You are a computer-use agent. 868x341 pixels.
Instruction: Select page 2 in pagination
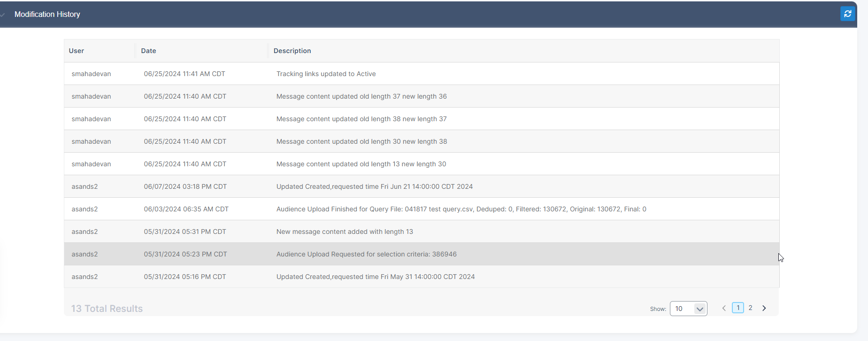pos(750,308)
